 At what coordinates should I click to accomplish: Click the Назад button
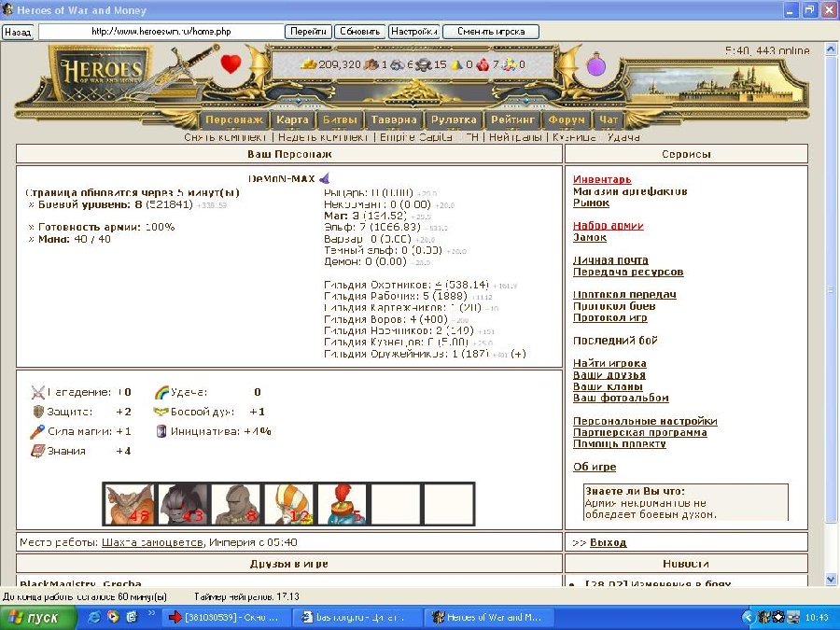pos(18,32)
